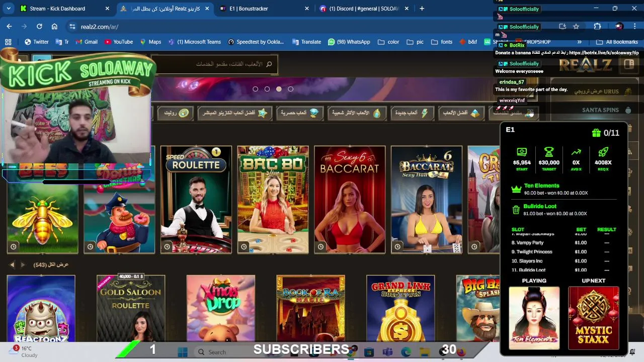The image size is (644, 362).
Task: Open a new browser tab
Action: click(422, 9)
